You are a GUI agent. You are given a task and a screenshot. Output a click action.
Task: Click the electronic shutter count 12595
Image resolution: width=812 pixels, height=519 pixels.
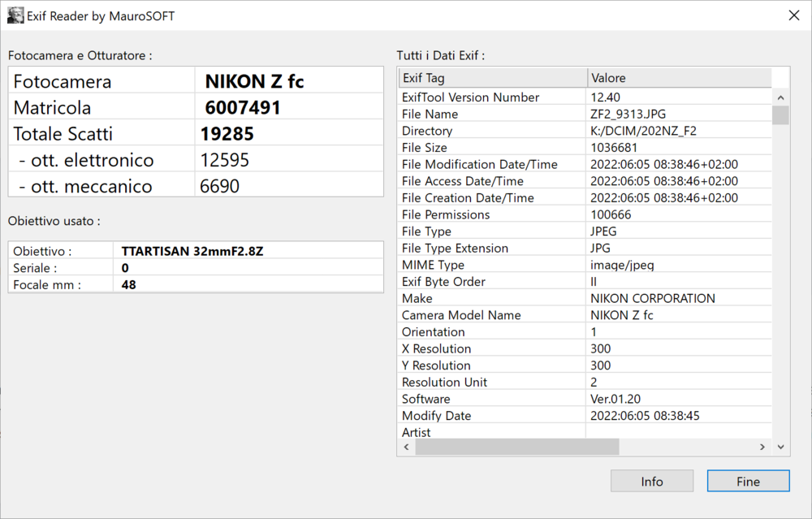click(x=225, y=160)
